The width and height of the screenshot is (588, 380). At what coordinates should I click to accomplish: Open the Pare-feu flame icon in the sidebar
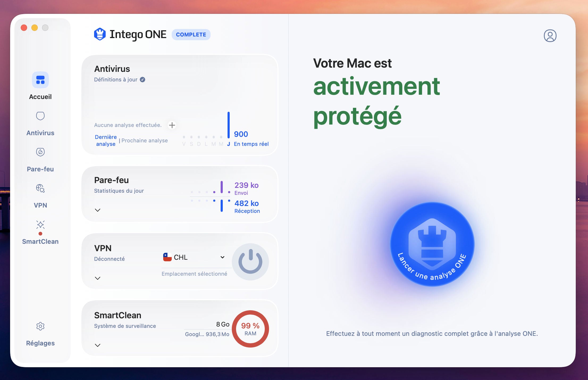(40, 152)
